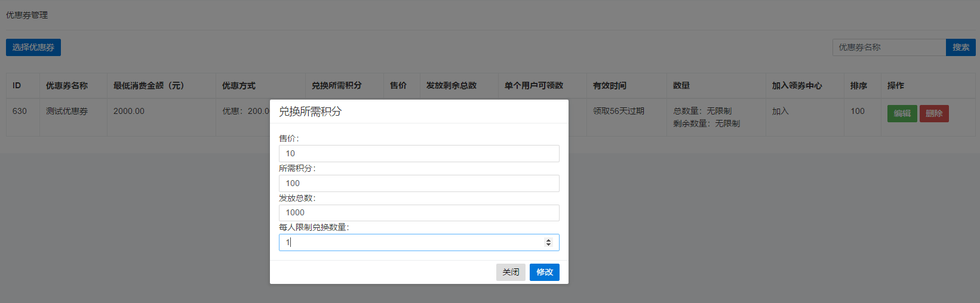
Task: Click the 优惠券管理 page title
Action: pos(27,15)
